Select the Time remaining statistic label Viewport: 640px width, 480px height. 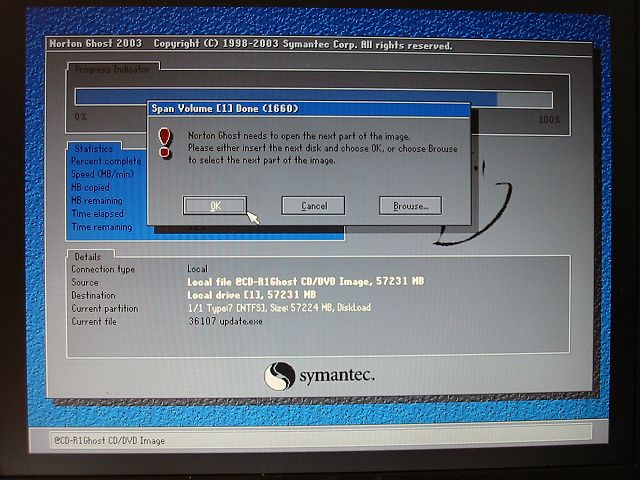pyautogui.click(x=101, y=227)
